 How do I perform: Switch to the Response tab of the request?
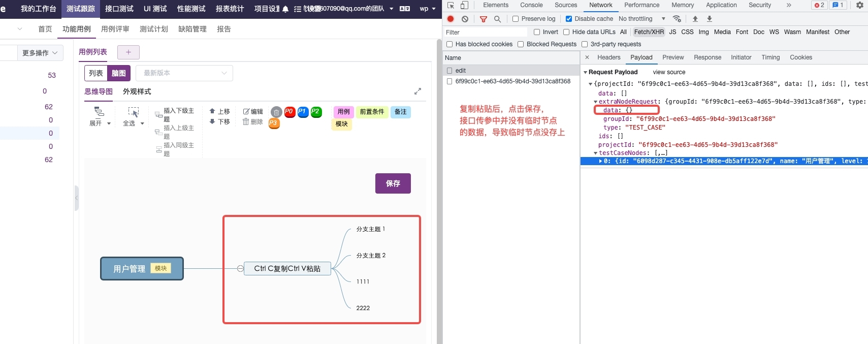708,57
